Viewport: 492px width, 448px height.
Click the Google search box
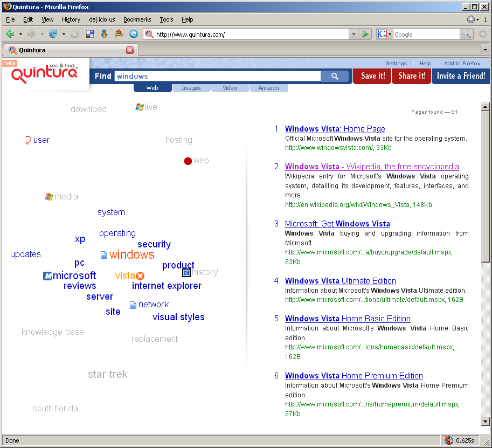pos(426,34)
